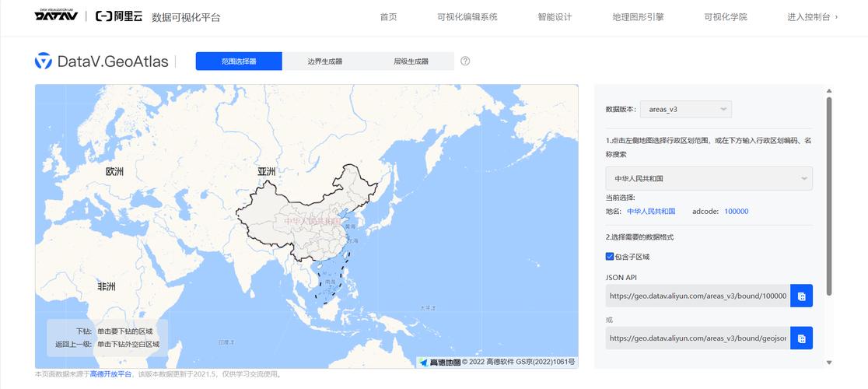The image size is (868, 389).
Task: Click the JSON API bound/100000 URL field
Action: coord(698,296)
